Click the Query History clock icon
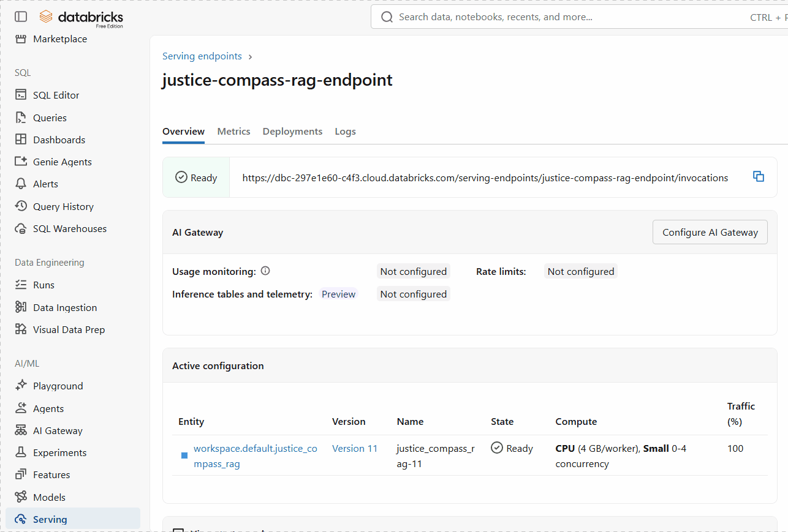 tap(21, 207)
